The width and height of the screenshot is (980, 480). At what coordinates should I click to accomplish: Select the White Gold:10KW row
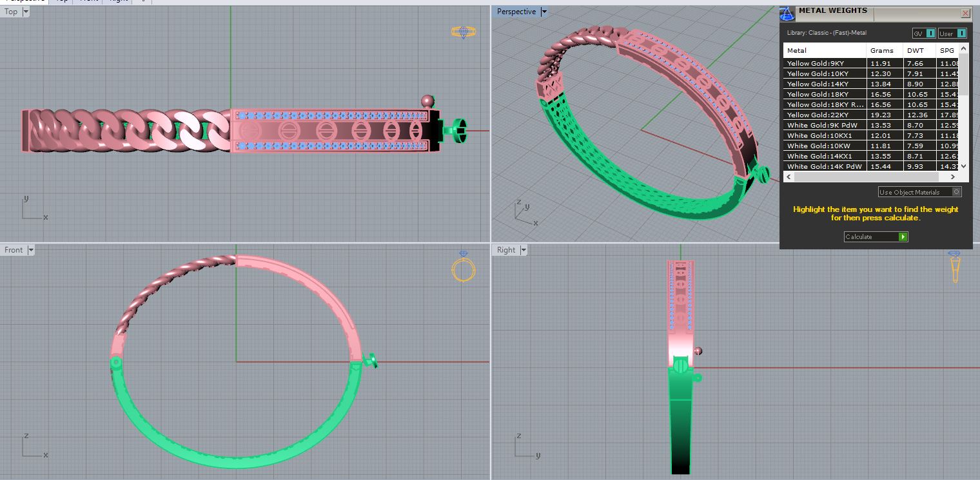pyautogui.click(x=871, y=146)
